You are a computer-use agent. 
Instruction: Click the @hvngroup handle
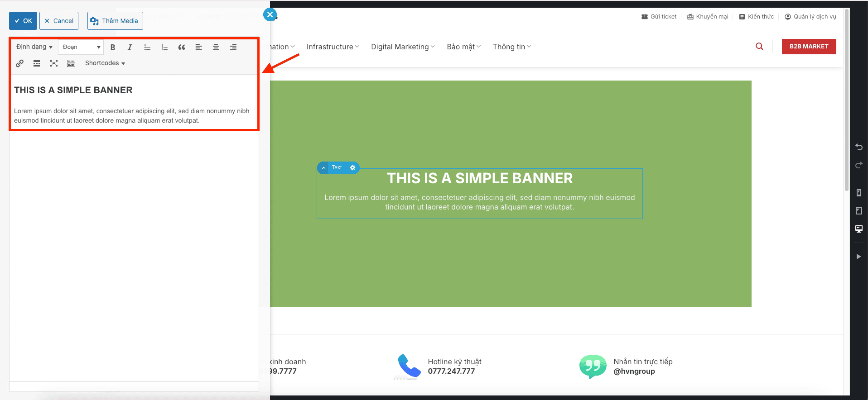(x=634, y=371)
